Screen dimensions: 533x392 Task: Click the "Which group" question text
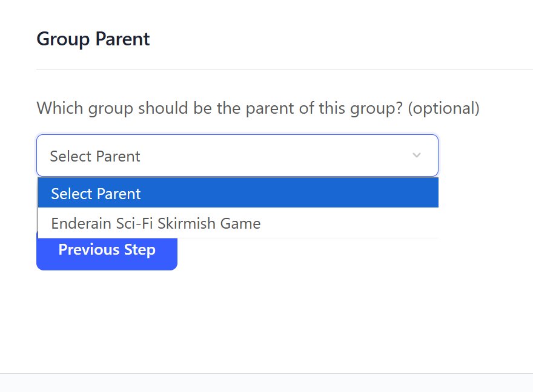pos(85,108)
